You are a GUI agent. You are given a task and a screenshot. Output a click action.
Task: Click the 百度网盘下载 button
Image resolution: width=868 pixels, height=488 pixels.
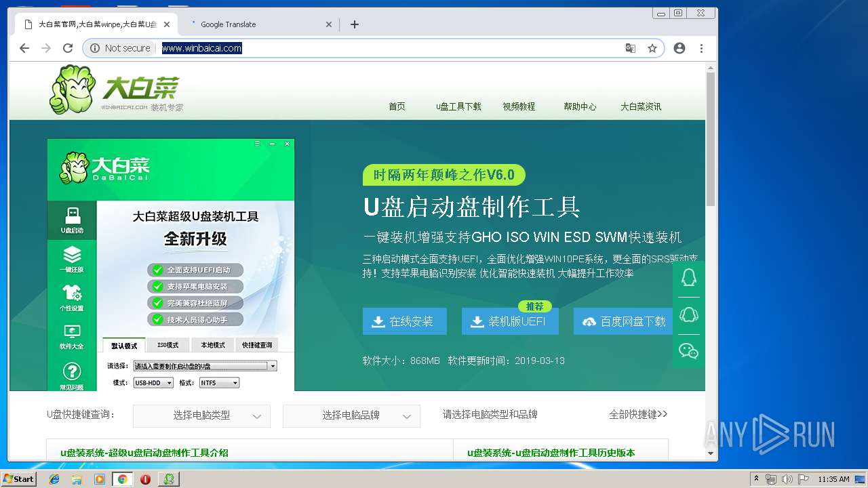point(624,321)
